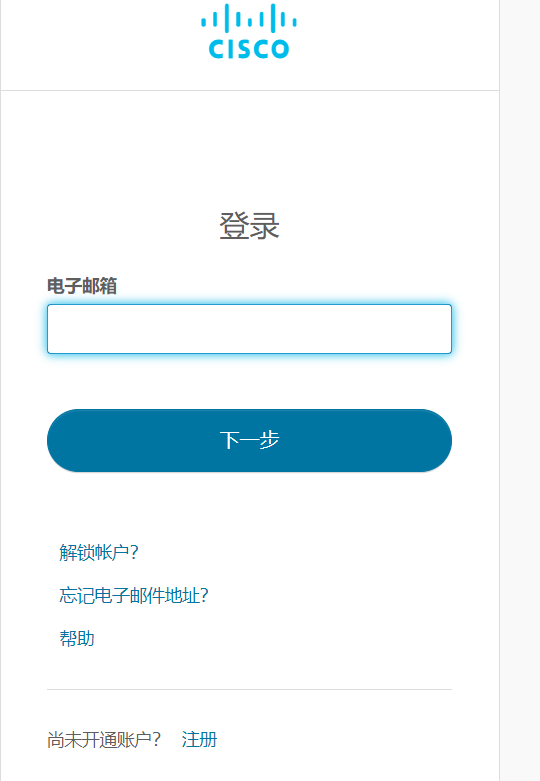Open the 帮助 help link
The width and height of the screenshot is (540, 781).
[x=77, y=638]
